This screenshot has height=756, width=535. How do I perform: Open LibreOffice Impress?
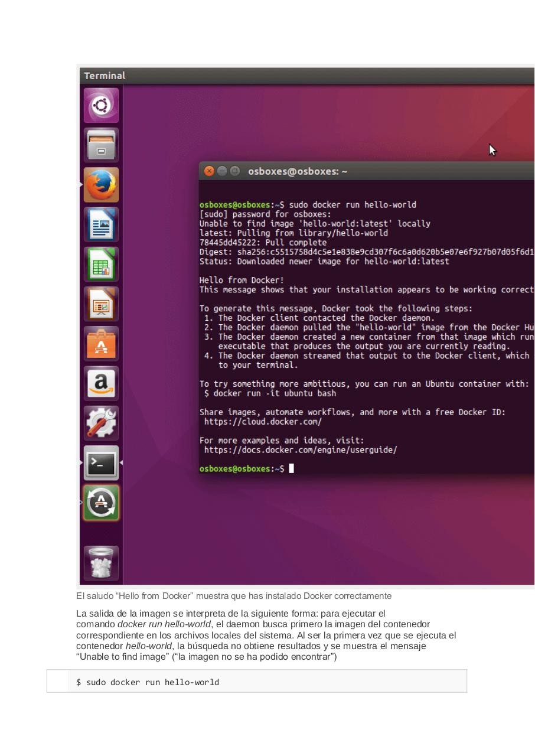tap(100, 304)
